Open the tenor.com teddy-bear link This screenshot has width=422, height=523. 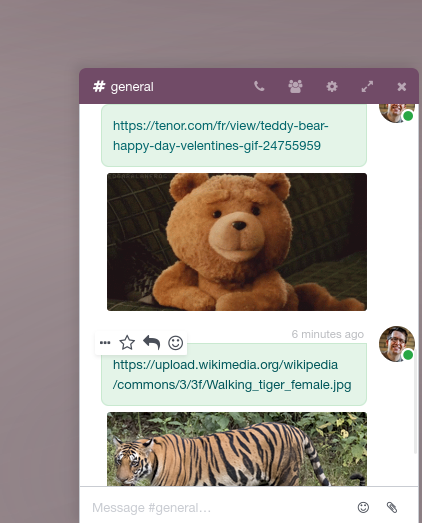tap(221, 136)
